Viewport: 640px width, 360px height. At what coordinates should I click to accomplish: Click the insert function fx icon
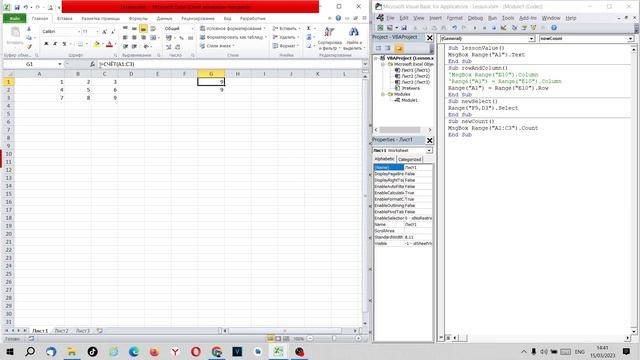click(x=93, y=64)
